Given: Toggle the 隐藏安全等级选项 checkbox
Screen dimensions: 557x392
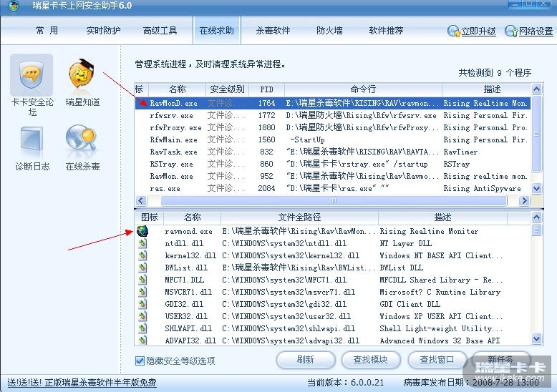Looking at the screenshot, I should (140, 361).
